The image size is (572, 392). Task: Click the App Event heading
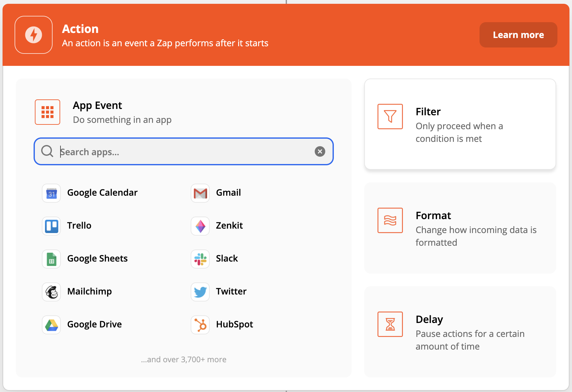click(97, 105)
